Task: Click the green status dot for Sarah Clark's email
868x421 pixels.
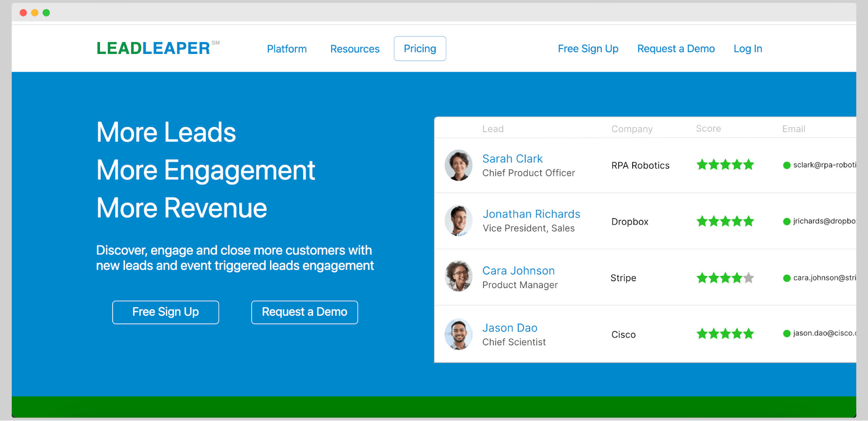Action: [x=786, y=165]
